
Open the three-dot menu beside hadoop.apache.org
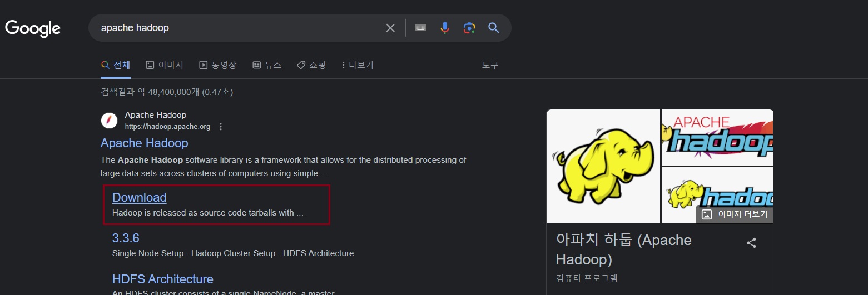pyautogui.click(x=221, y=127)
